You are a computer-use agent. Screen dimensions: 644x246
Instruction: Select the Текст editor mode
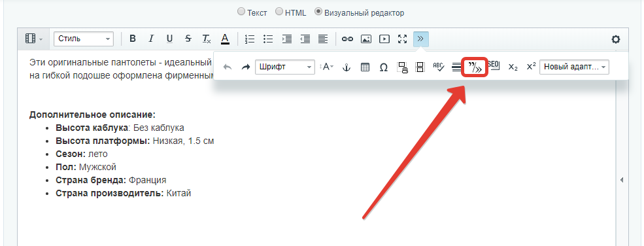252,12
